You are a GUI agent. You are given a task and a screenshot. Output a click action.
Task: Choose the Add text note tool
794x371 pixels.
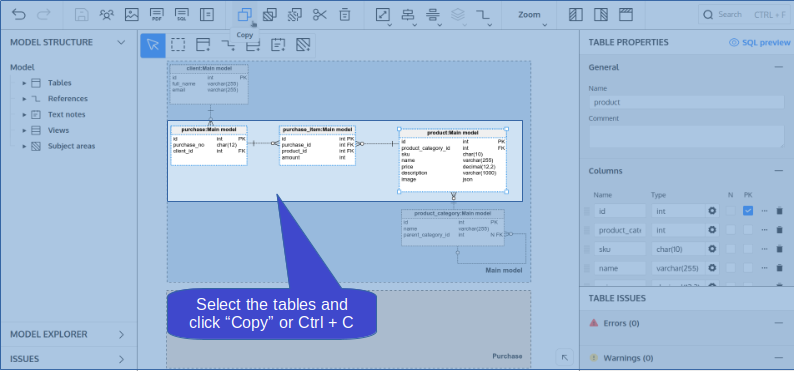(278, 45)
